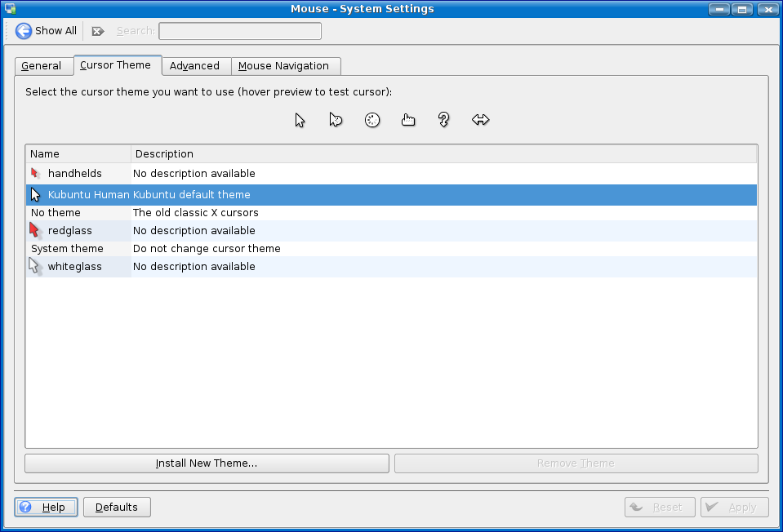Open the Advanced tab

point(194,66)
